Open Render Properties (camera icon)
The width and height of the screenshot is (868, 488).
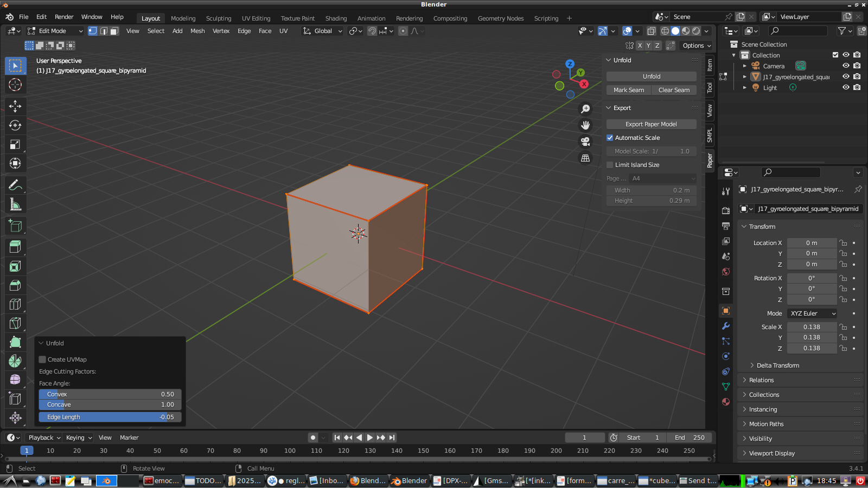726,210
